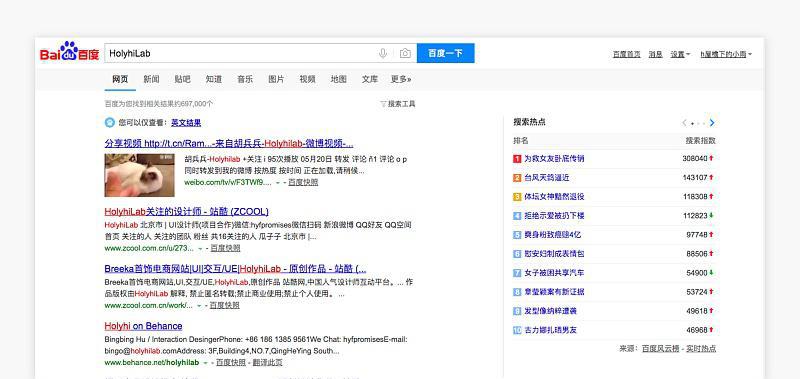
Task: Open hot search ranked 4: 拒绝示爱被扔下楼
Action: [554, 216]
